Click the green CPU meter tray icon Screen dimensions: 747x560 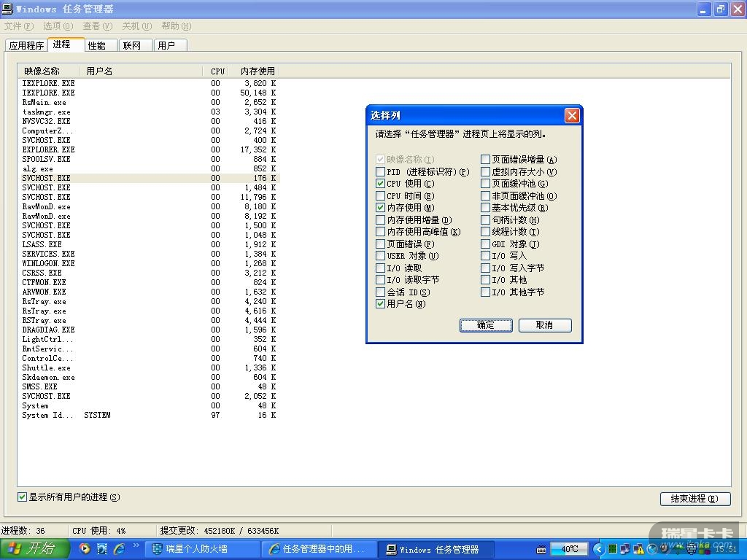(613, 549)
